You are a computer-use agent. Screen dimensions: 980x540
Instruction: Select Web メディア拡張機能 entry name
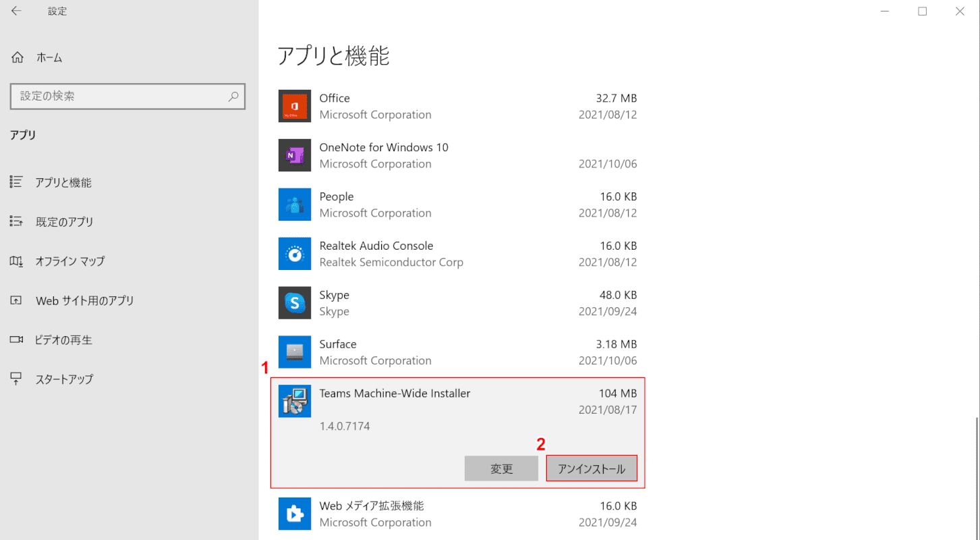point(372,506)
